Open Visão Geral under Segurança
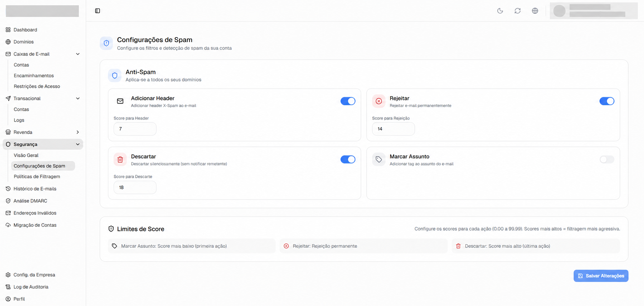The width and height of the screenshot is (644, 306). (x=26, y=155)
